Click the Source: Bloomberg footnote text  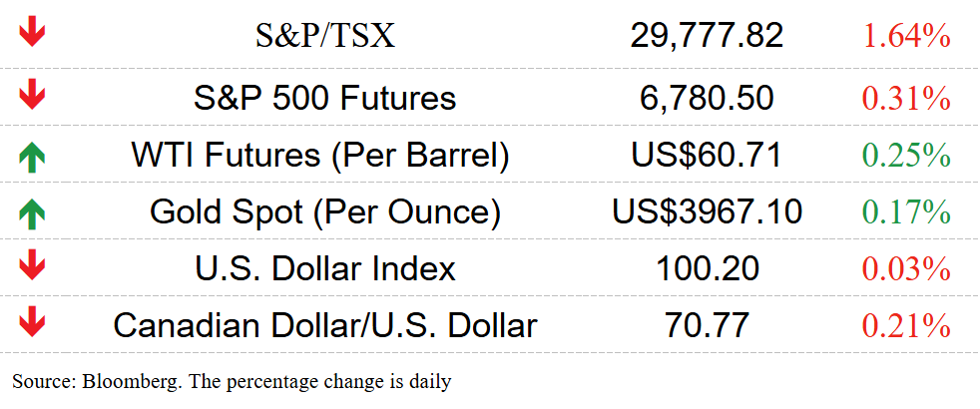pyautogui.click(x=232, y=380)
